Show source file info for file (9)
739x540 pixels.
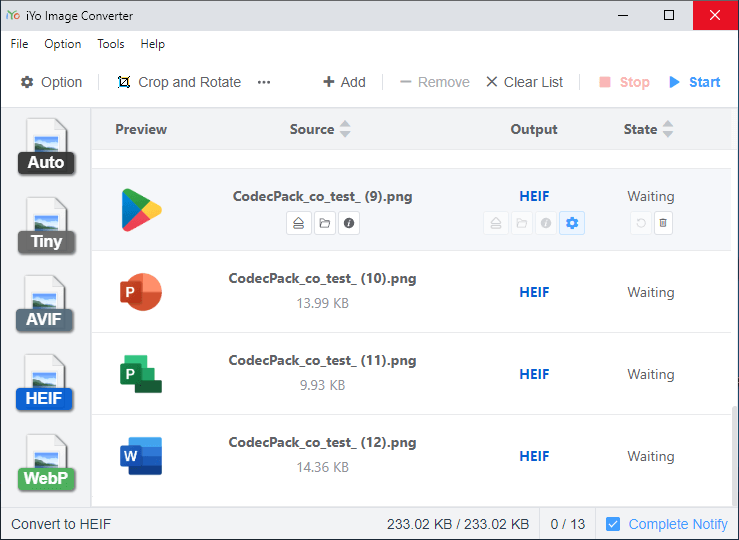(349, 223)
